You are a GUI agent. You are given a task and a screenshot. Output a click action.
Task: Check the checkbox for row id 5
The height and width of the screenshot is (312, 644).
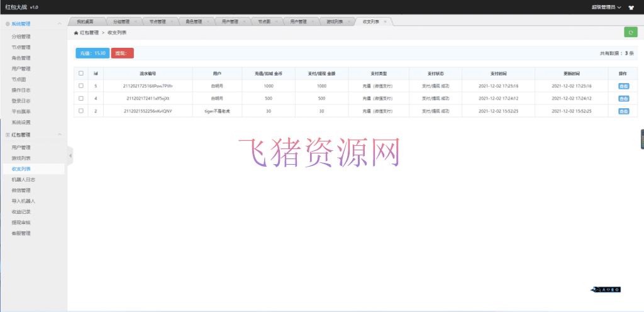pos(81,86)
